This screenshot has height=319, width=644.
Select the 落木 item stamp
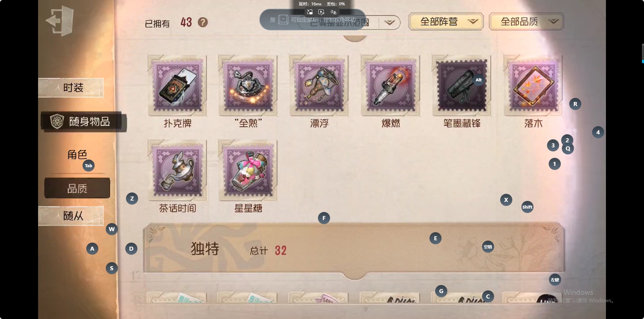(x=533, y=86)
